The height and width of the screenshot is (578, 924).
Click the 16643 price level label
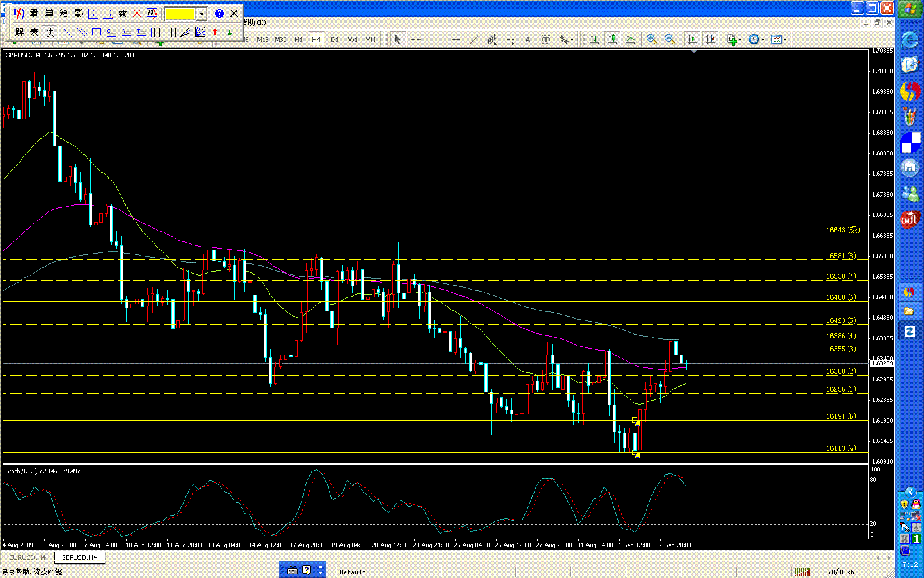coord(843,230)
